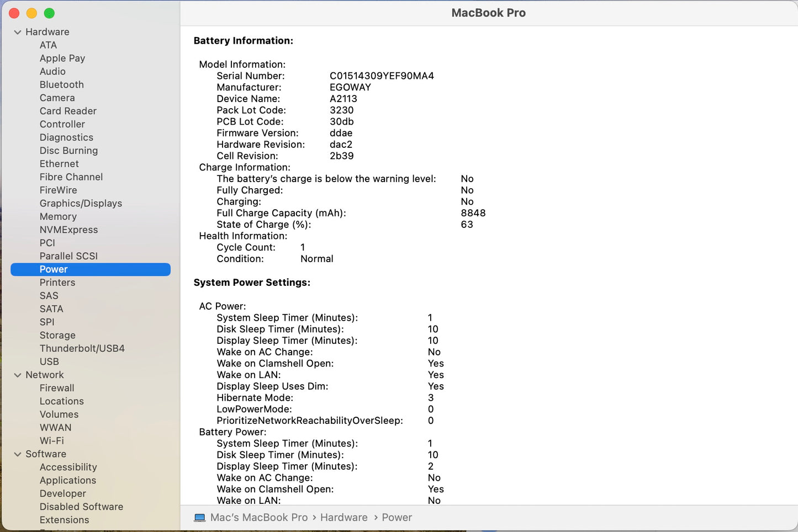Collapse the Software section
This screenshot has width=798, height=532.
pos(18,454)
